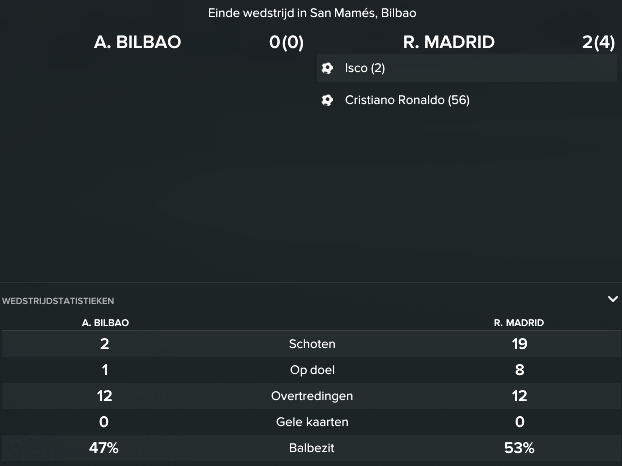This screenshot has width=622, height=466.
Task: Click the Schoten statistics row label
Action: [x=312, y=344]
